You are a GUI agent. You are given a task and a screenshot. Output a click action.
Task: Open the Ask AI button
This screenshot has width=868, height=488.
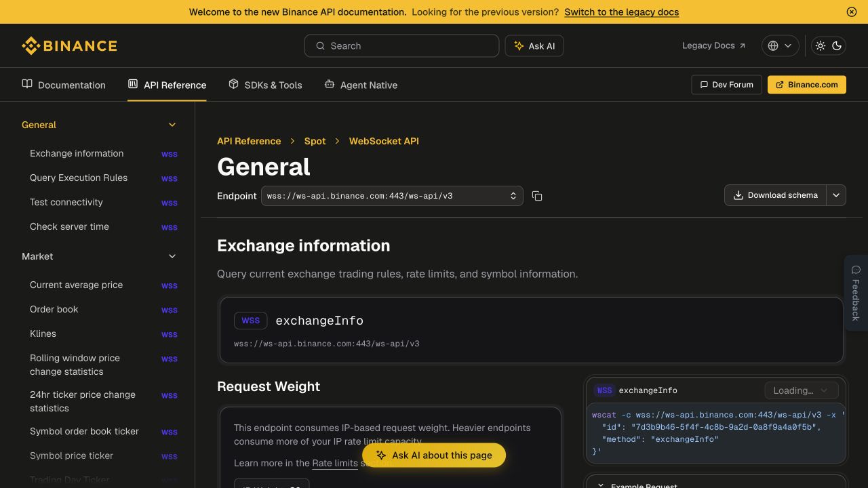coord(534,45)
